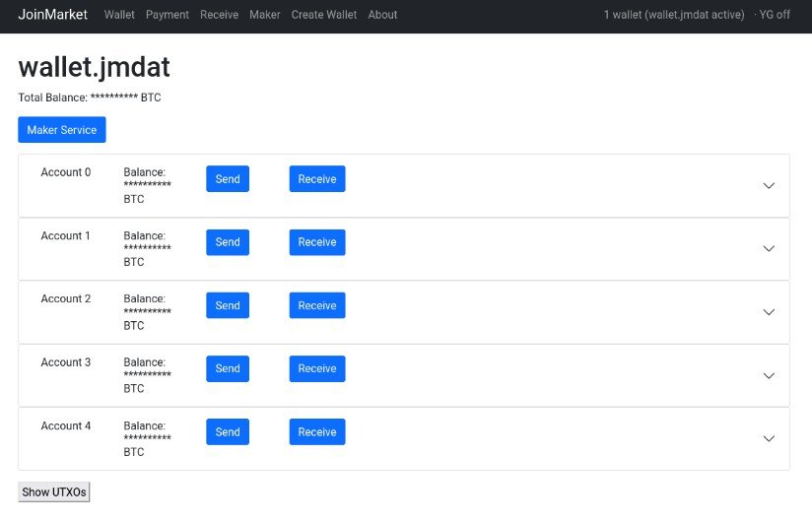Screen dimensions: 812x521
Task: Click the Maker Service button
Action: point(62,129)
